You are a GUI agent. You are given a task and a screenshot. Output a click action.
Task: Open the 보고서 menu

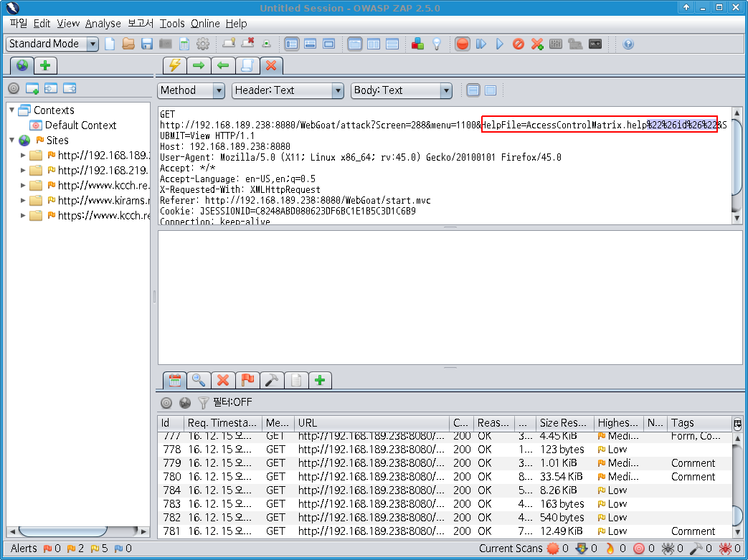(x=141, y=23)
